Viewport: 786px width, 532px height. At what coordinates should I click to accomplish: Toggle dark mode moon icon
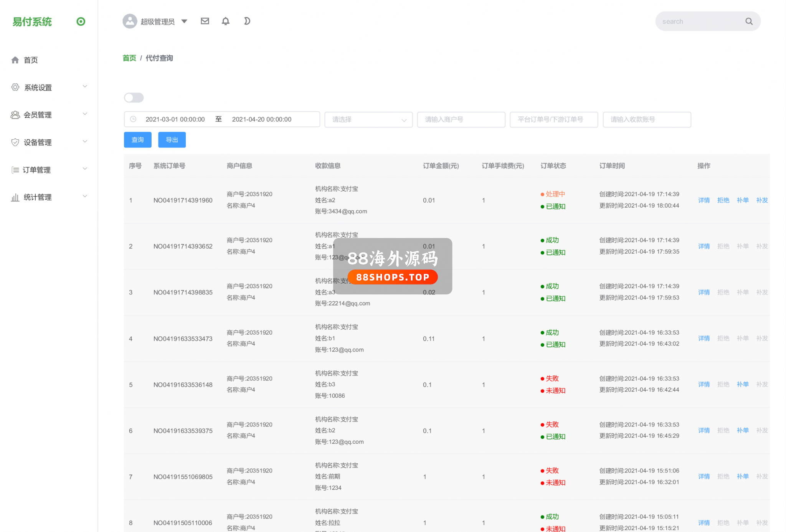point(247,21)
